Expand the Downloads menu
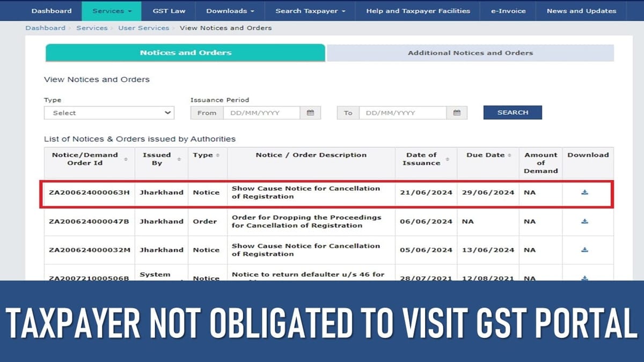 click(x=230, y=10)
